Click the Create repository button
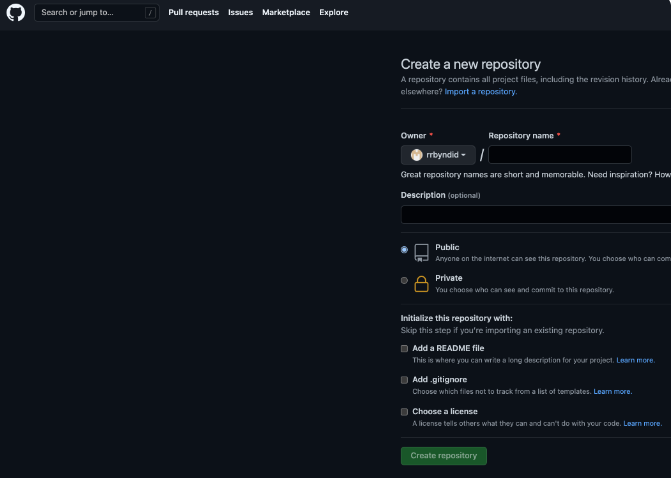The image size is (671, 478). point(444,456)
